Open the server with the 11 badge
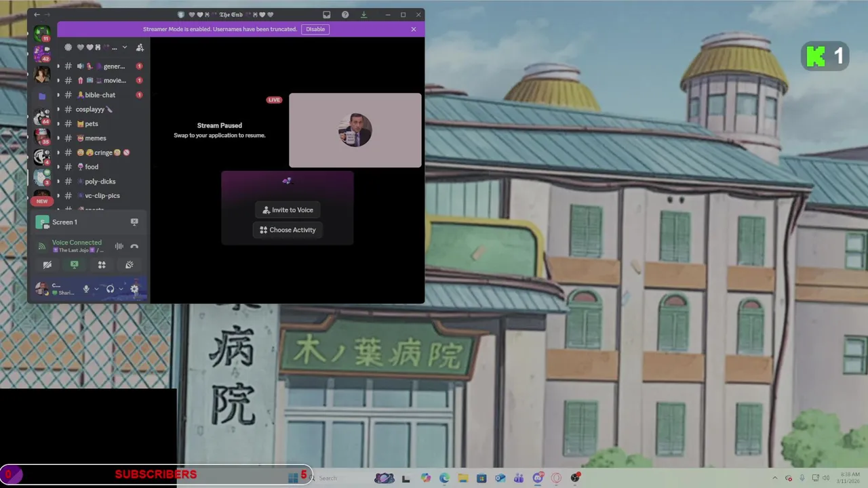Viewport: 868px width, 488px height. [x=42, y=33]
